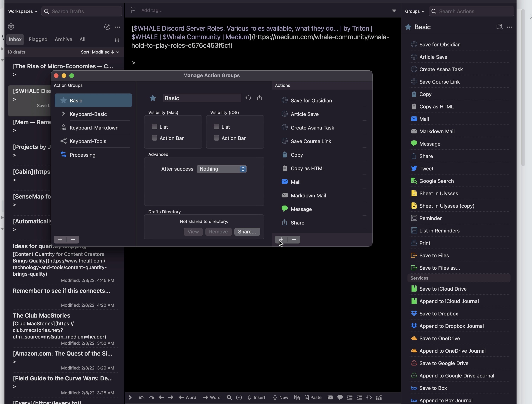Click the mail envelope icon in action bar
This screenshot has width=532, height=404.
[x=330, y=397]
